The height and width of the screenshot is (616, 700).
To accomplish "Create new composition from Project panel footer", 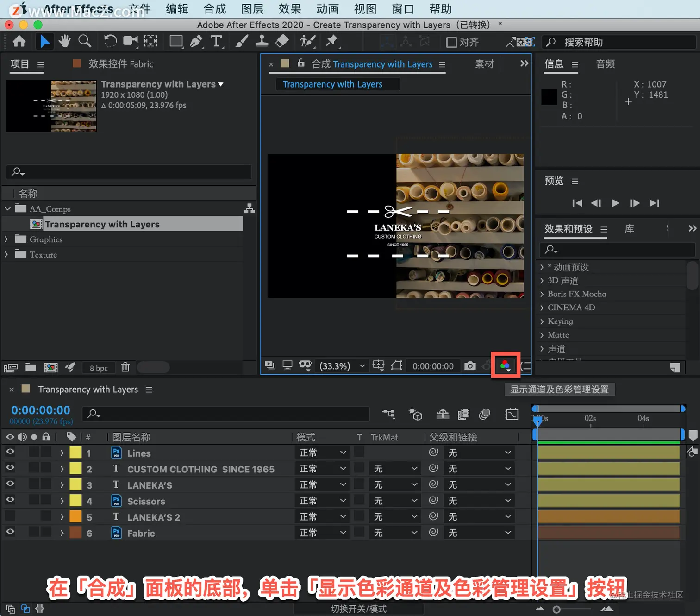I will click(x=50, y=367).
